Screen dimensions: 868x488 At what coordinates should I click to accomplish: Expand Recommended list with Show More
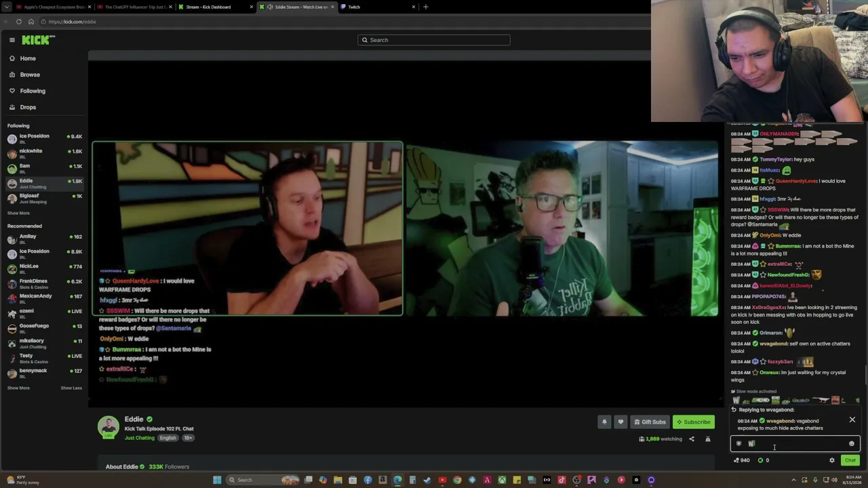pos(18,388)
